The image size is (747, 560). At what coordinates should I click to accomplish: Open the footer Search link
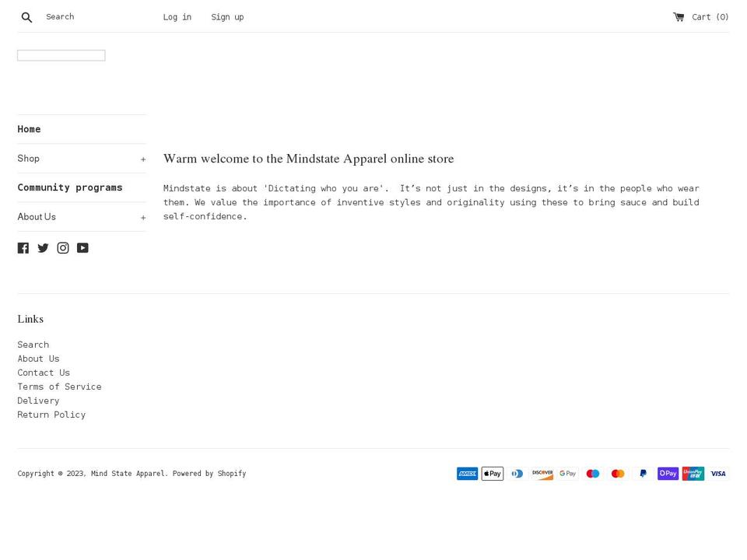33,345
